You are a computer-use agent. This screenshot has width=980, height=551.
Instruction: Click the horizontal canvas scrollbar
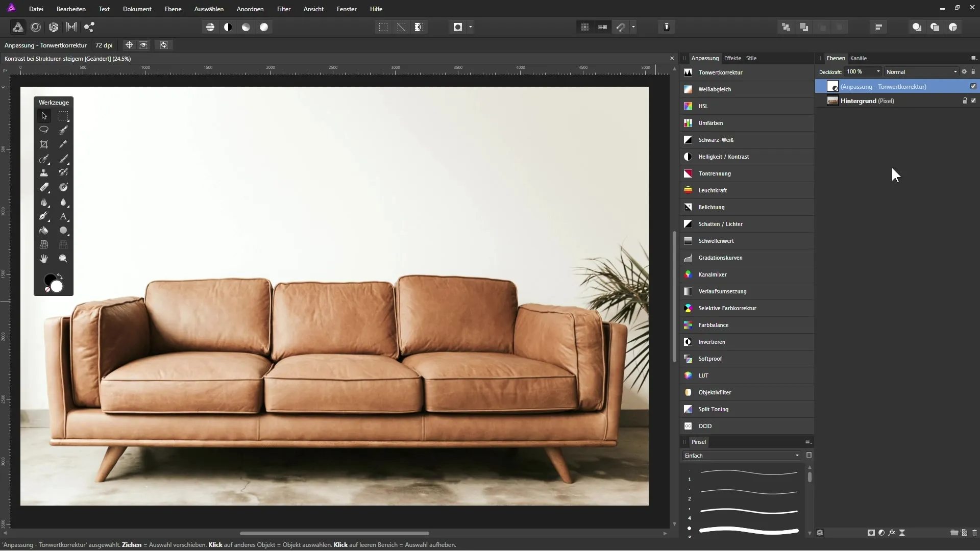(x=334, y=533)
